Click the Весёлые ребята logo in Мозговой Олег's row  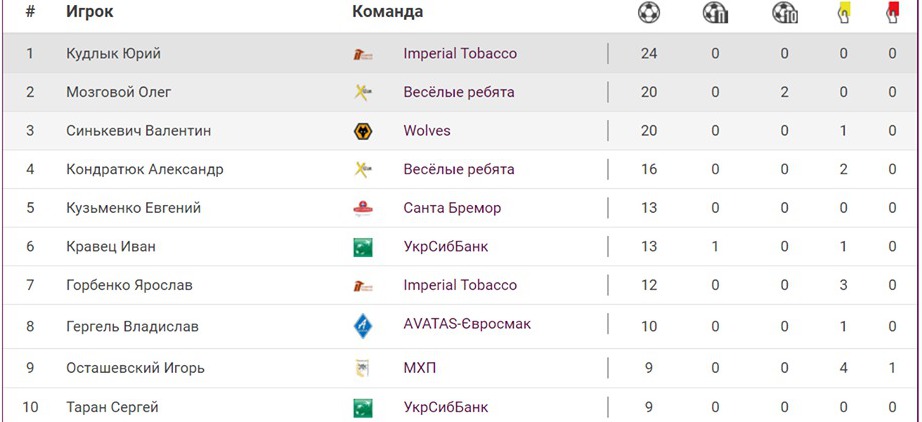(x=363, y=92)
